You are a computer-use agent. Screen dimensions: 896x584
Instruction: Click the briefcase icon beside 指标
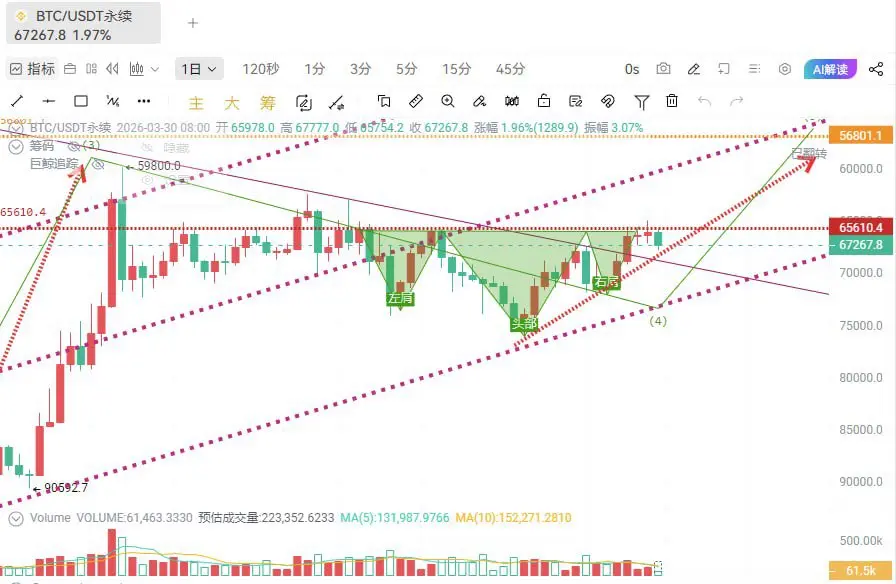click(70, 69)
